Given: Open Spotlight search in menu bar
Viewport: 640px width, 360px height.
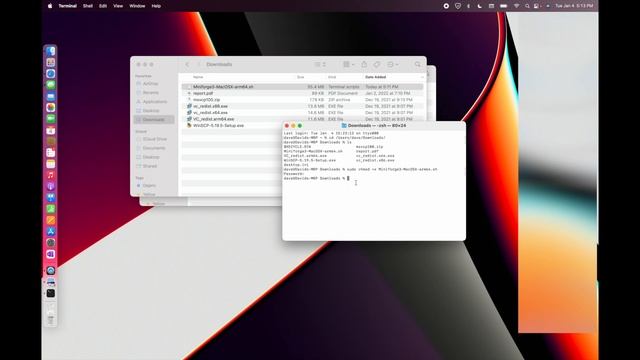Looking at the screenshot, I should click(x=527, y=6).
